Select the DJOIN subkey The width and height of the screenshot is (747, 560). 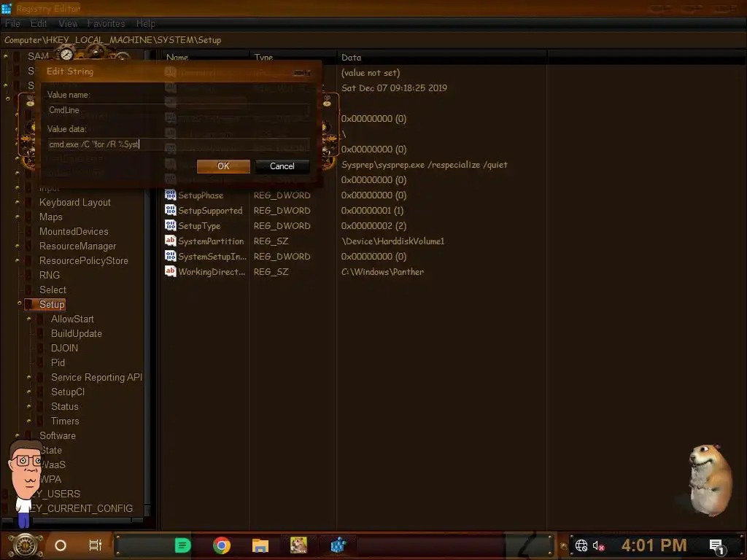64,348
